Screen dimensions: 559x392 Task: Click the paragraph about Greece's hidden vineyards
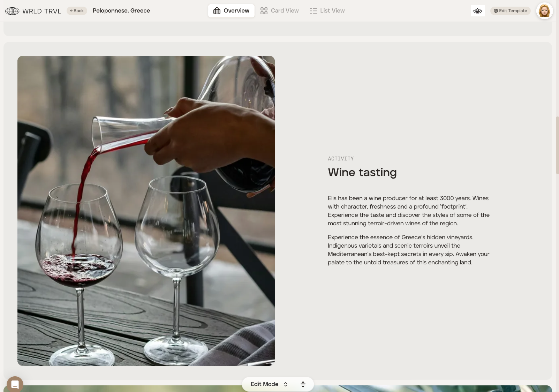coord(408,250)
